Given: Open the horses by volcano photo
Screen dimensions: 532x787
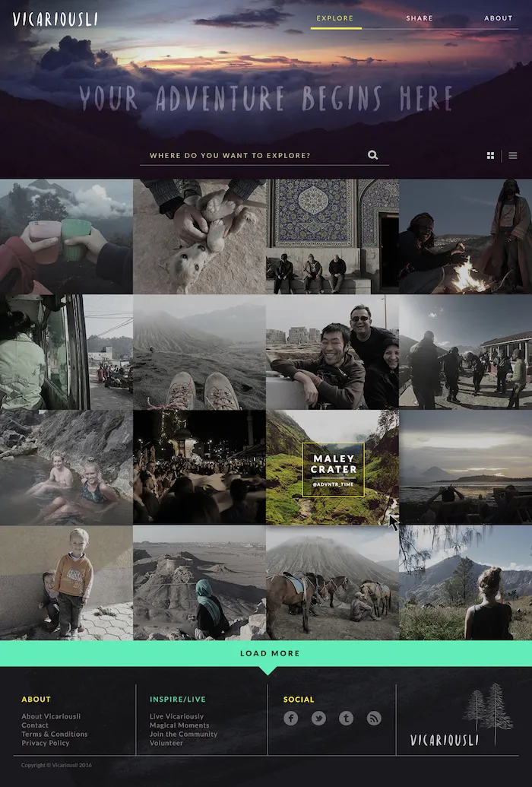Looking at the screenshot, I should pyautogui.click(x=332, y=582).
